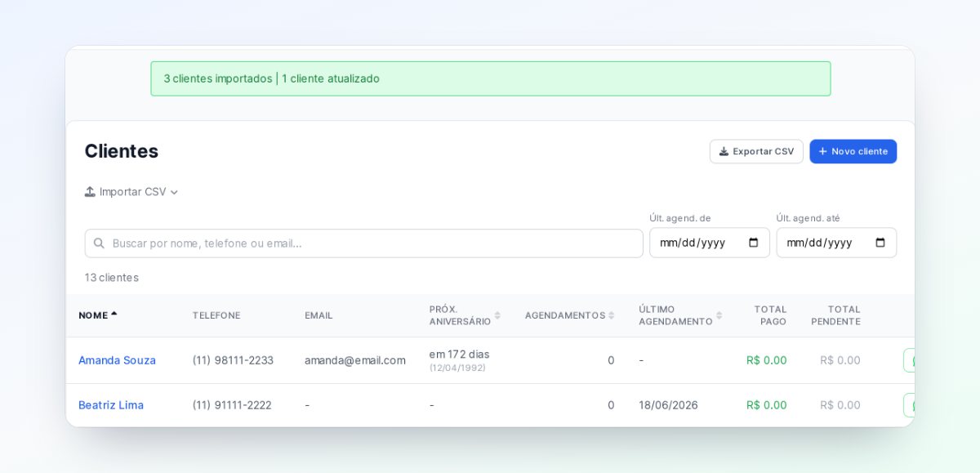Open calendar picker for Últ. agend. de
Image resolution: width=980 pixels, height=473 pixels.
[753, 243]
